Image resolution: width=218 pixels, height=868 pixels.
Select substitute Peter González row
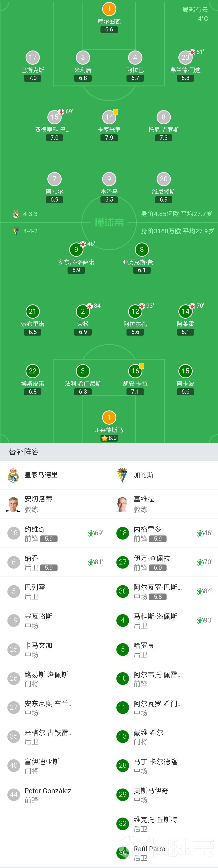coord(54,795)
